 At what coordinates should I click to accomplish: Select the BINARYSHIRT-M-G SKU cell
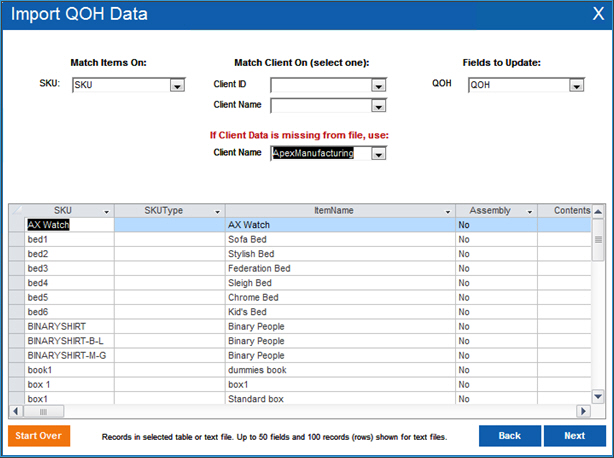(69, 355)
